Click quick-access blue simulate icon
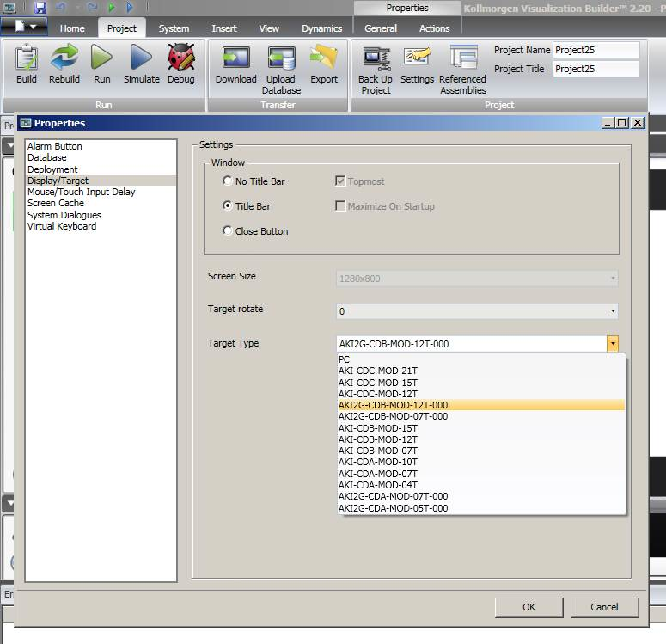This screenshot has height=644, width=666. tap(130, 7)
